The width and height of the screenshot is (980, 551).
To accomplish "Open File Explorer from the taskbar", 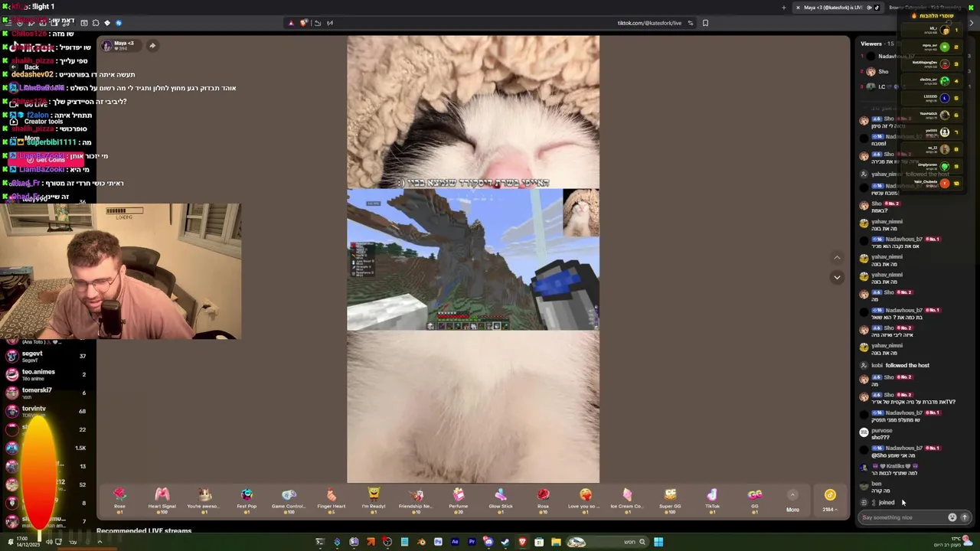I will 556,542.
